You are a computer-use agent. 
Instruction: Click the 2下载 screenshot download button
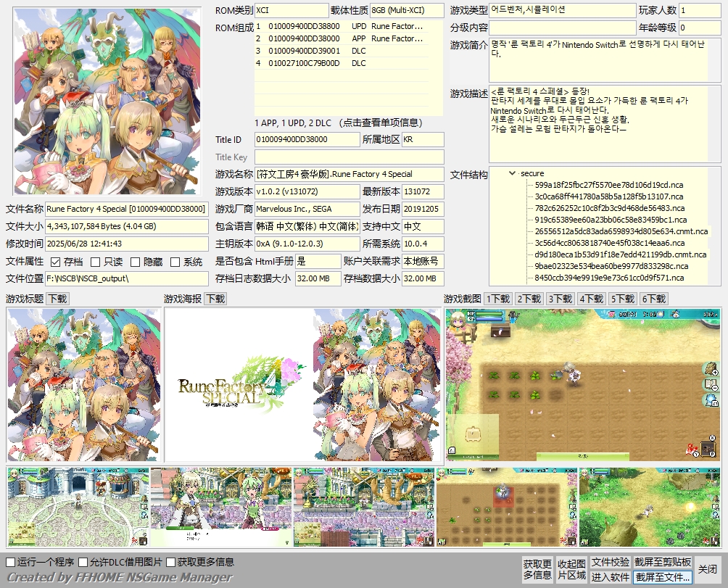pos(529,299)
